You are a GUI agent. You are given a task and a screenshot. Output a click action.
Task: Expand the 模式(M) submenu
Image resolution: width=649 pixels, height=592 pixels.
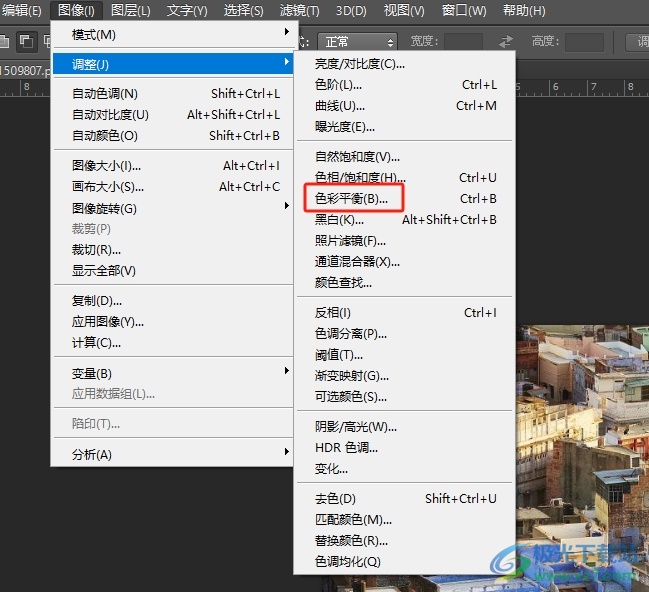pos(173,34)
